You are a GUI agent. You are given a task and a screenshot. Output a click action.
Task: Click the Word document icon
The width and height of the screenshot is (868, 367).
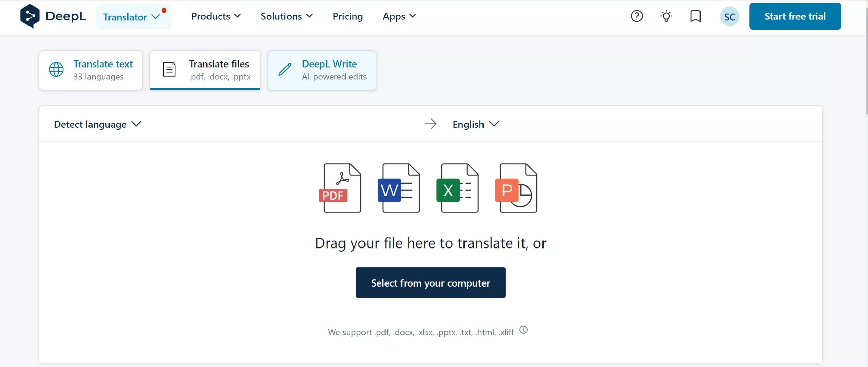[399, 188]
